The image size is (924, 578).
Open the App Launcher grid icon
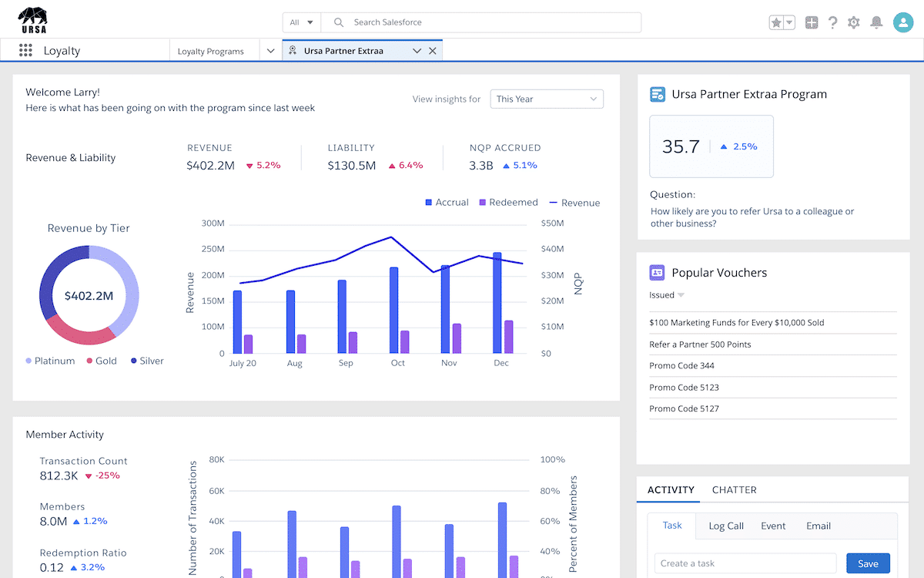tap(25, 51)
